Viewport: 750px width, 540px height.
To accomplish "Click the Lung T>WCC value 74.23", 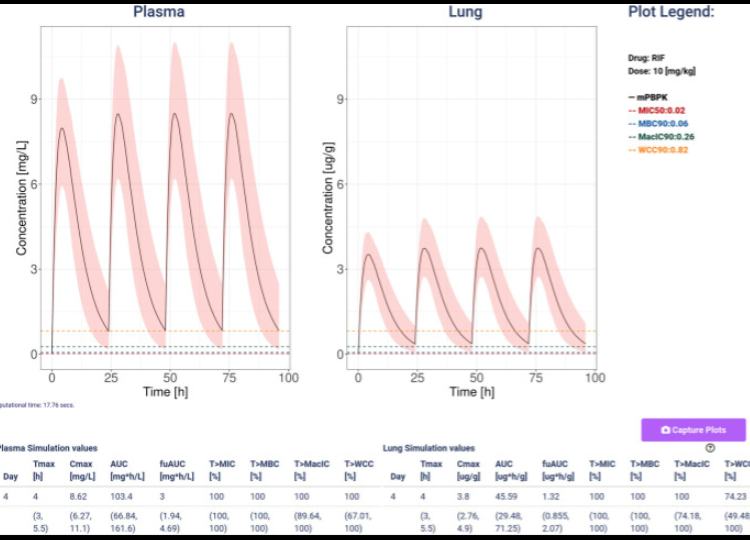I will point(736,496).
